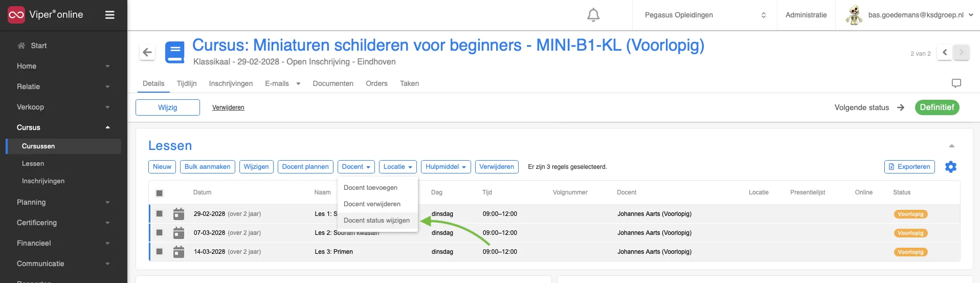Expand the Planning sidebar section
The width and height of the screenshot is (980, 283).
coord(63,202)
